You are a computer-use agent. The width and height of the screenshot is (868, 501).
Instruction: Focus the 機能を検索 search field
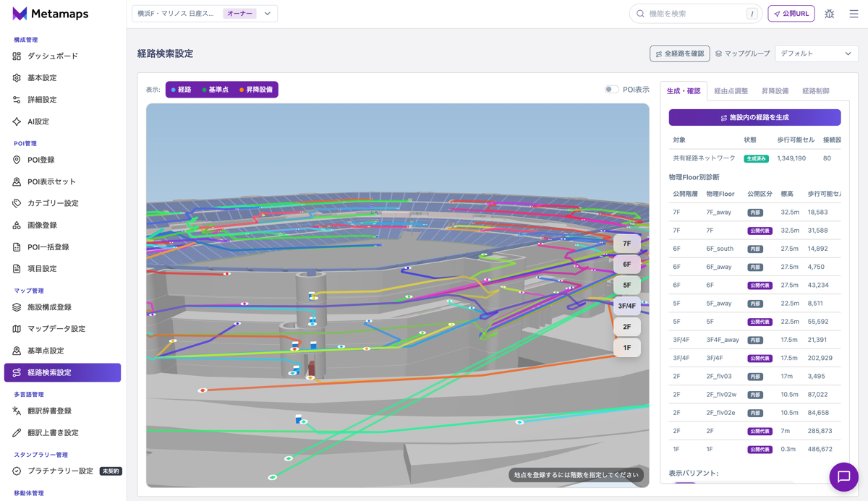[x=695, y=14]
